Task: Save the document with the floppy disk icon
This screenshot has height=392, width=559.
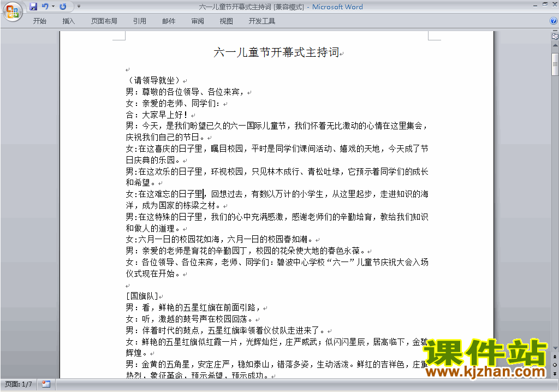Action: [33, 7]
